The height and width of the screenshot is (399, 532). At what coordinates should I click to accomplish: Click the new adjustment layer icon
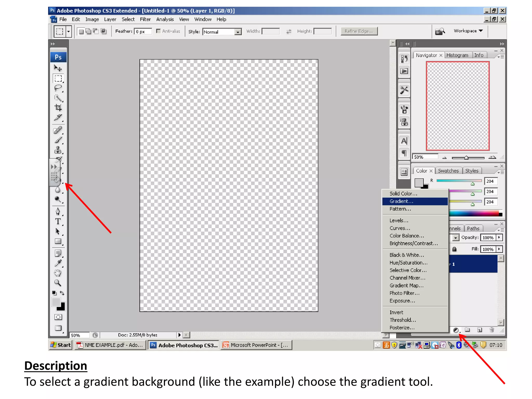pos(456,330)
